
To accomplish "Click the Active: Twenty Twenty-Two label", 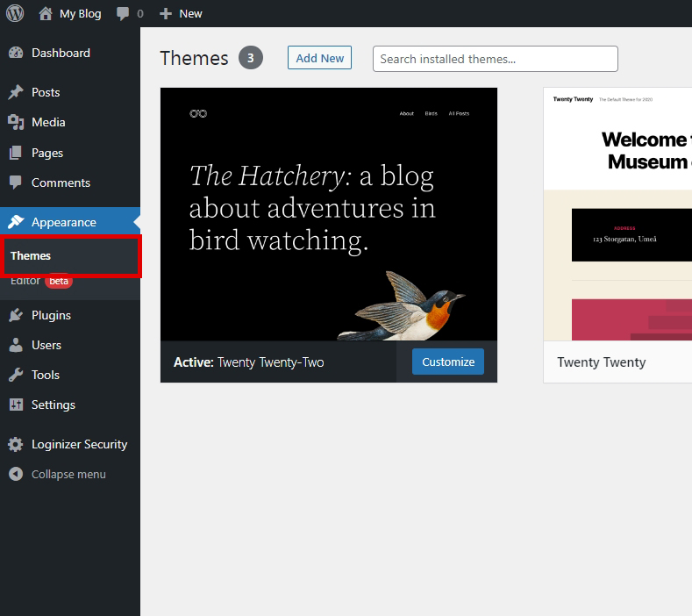I will [248, 362].
